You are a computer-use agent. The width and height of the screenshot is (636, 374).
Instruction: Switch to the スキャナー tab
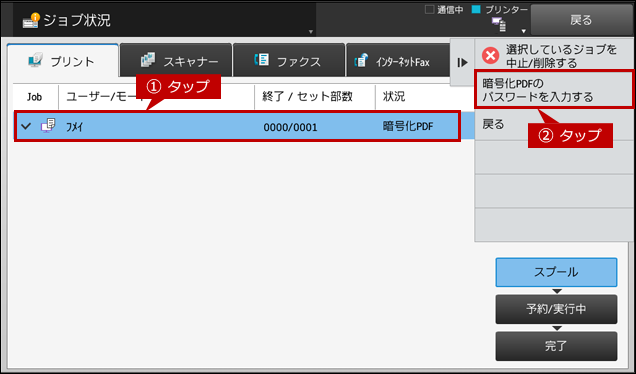pos(176,61)
